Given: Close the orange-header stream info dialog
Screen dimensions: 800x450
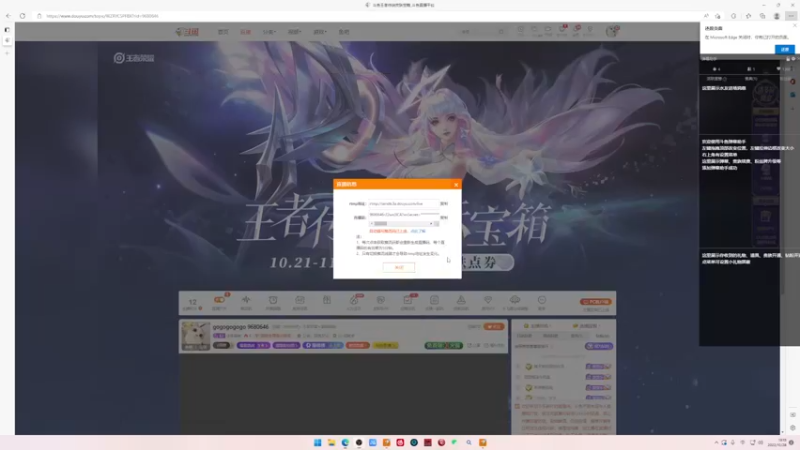Looking at the screenshot, I should [x=456, y=185].
